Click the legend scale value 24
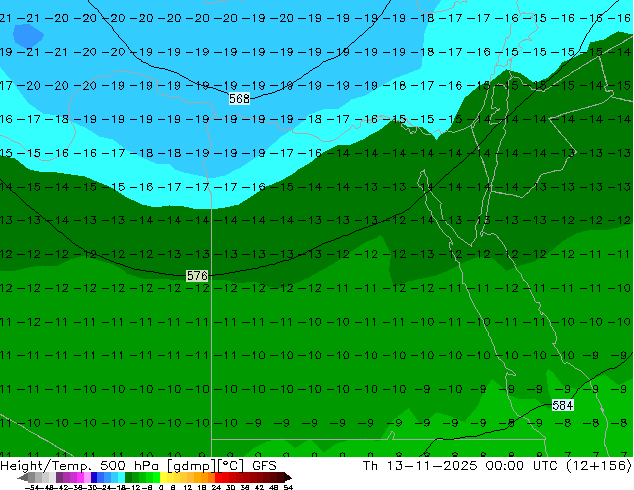 (216, 487)
